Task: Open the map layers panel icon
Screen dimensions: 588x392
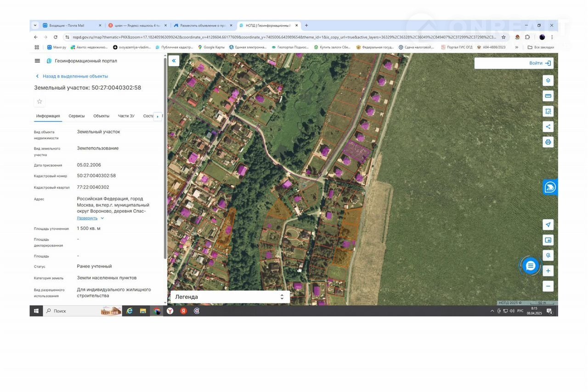Action: [x=548, y=81]
